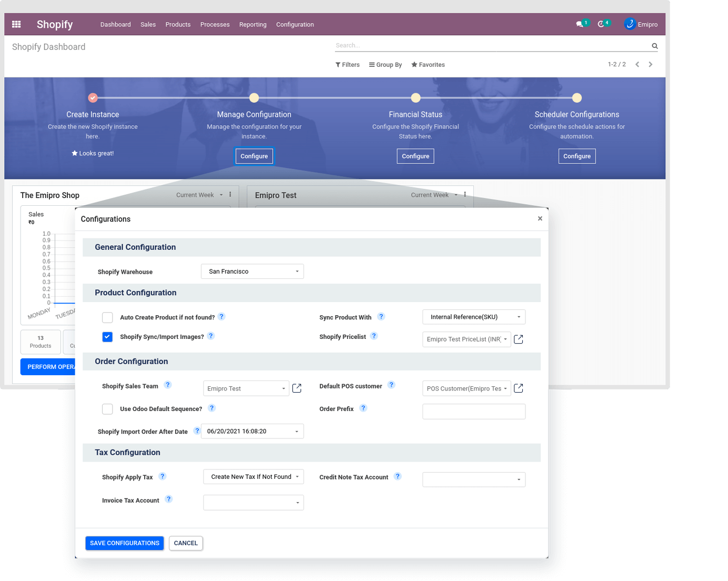Open the apps grid menu icon

[x=16, y=24]
